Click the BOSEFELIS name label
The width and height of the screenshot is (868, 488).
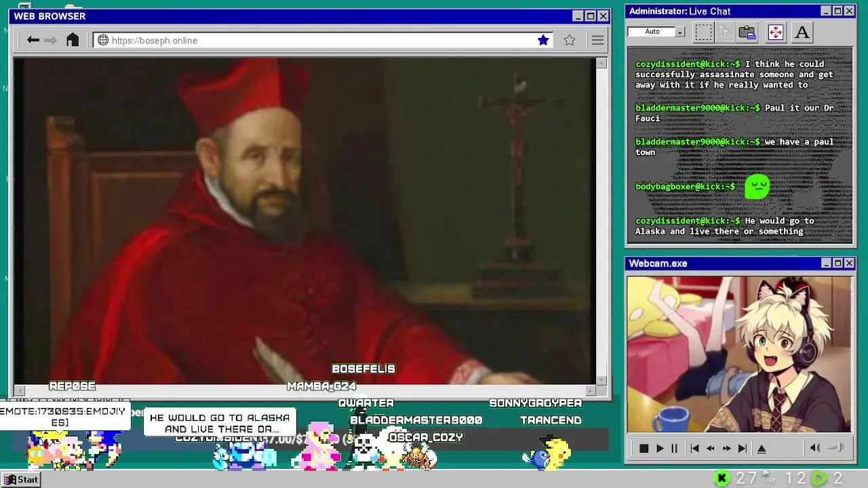(363, 369)
